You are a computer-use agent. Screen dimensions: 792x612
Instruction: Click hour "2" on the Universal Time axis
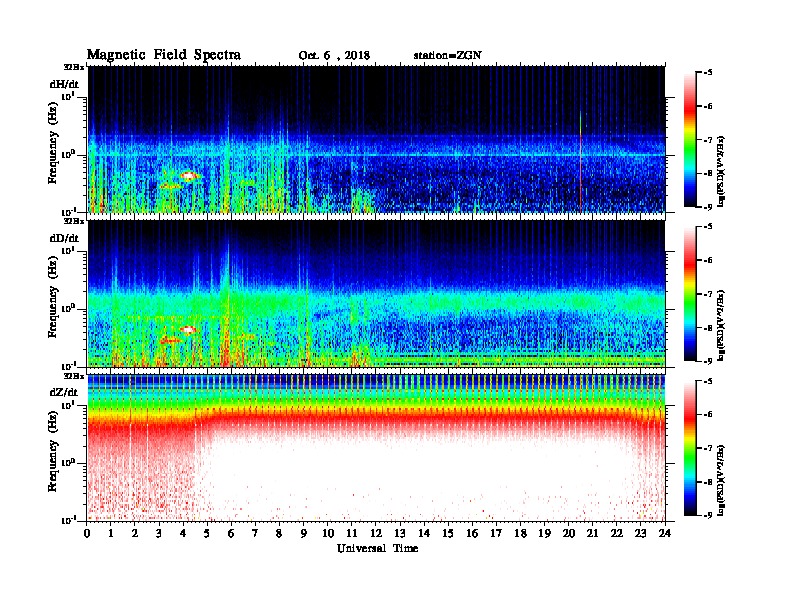[135, 533]
